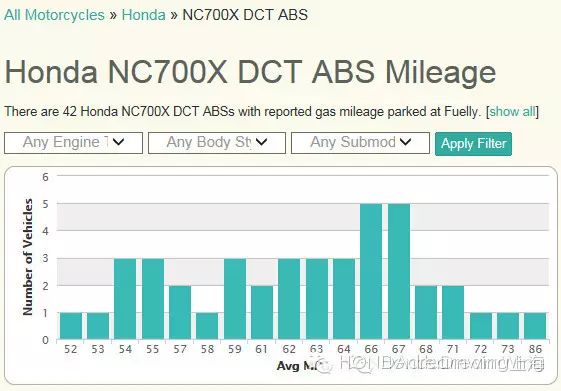
Task: Click the chevron arrow in Engine dropdown
Action: [x=118, y=142]
